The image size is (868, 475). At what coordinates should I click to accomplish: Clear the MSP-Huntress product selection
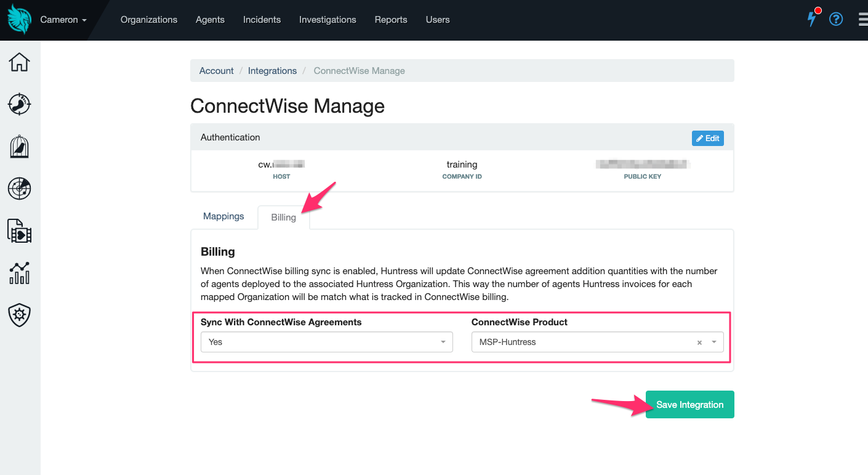pyautogui.click(x=699, y=343)
